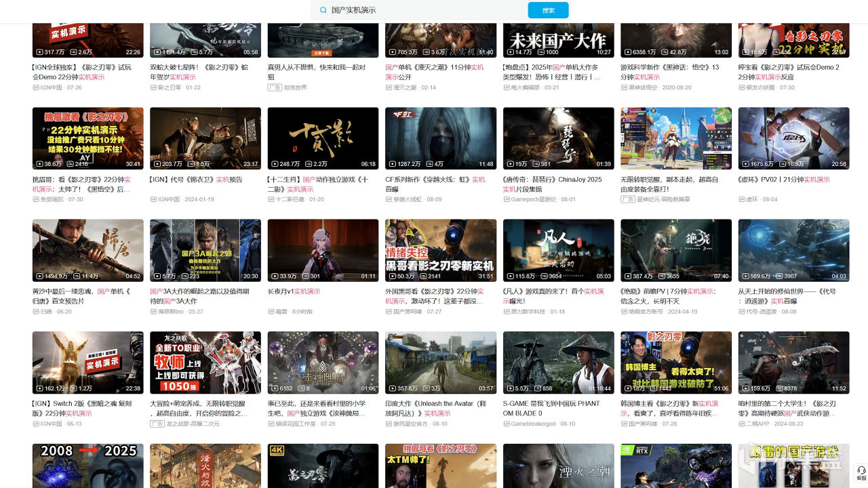Click the UP icon beside 海菲斯bro
Image resolution: width=868 pixels, height=488 pixels.
pos(153,312)
